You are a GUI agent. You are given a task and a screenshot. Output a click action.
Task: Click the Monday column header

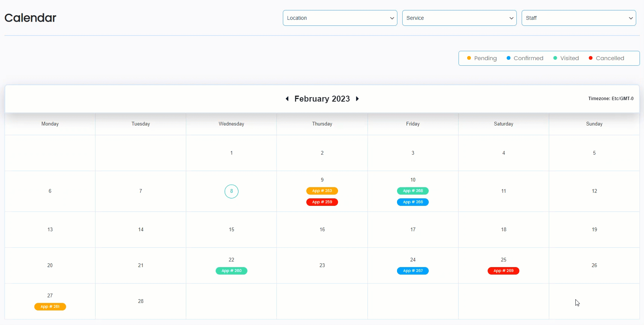[x=50, y=124]
